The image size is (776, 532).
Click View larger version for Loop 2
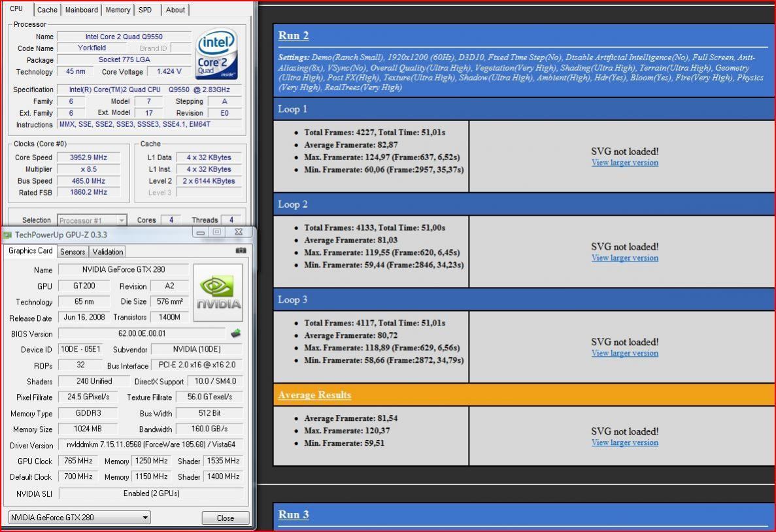[x=624, y=258]
